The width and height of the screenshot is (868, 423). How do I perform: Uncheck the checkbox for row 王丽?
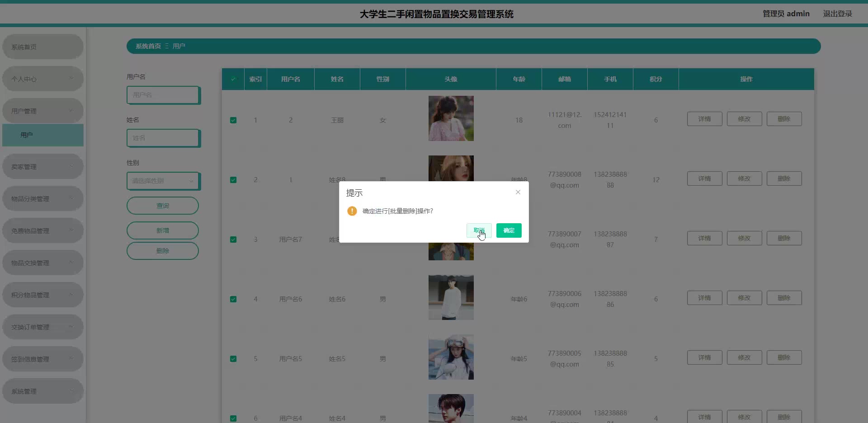233,120
